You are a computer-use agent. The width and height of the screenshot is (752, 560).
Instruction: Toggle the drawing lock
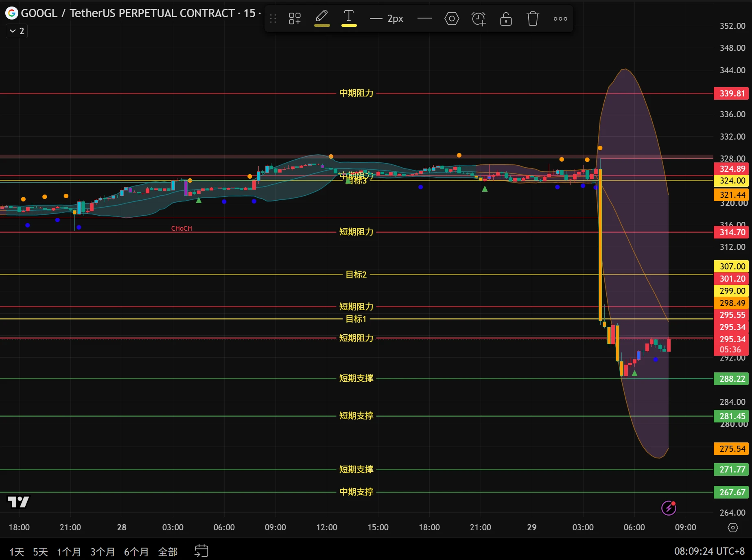(506, 19)
